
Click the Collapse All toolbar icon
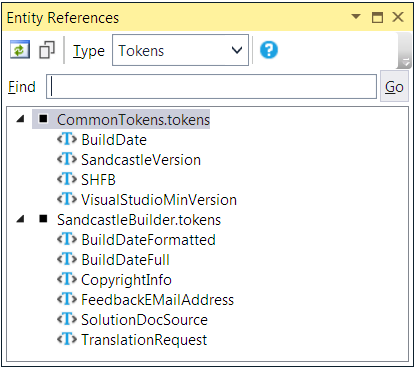(x=47, y=50)
